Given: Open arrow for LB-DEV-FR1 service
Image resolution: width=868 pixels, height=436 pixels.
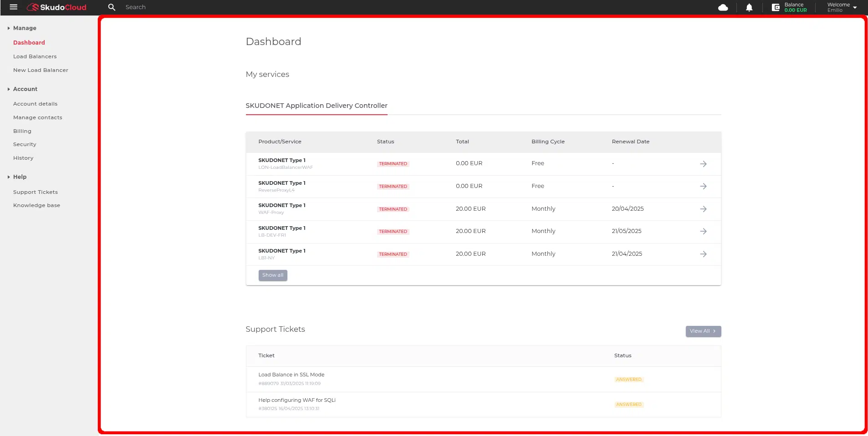Looking at the screenshot, I should point(703,232).
